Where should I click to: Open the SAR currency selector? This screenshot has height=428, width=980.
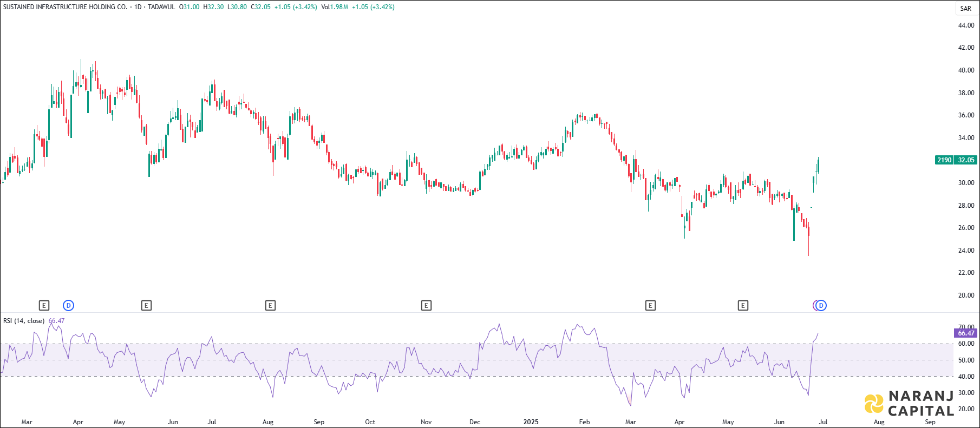[x=966, y=8]
